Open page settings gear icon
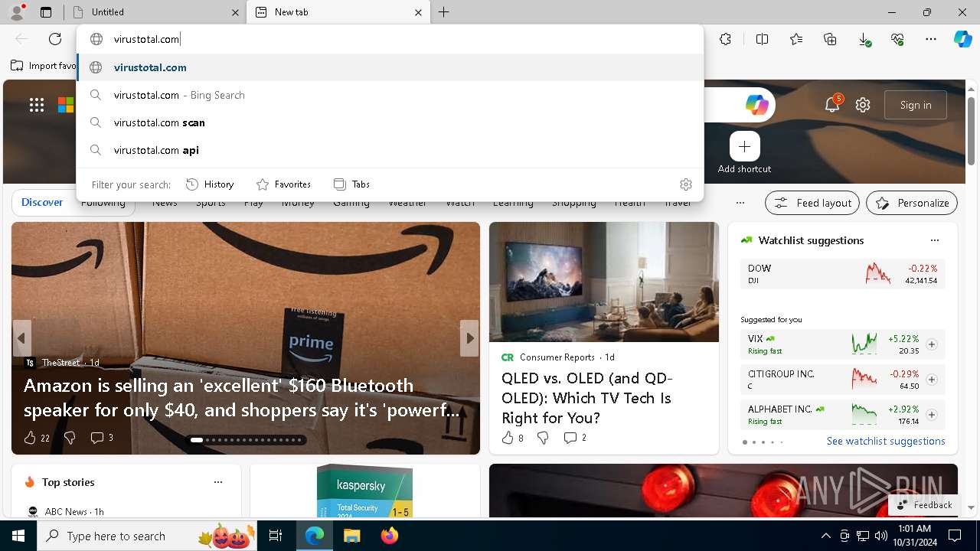980x551 pixels. (863, 105)
